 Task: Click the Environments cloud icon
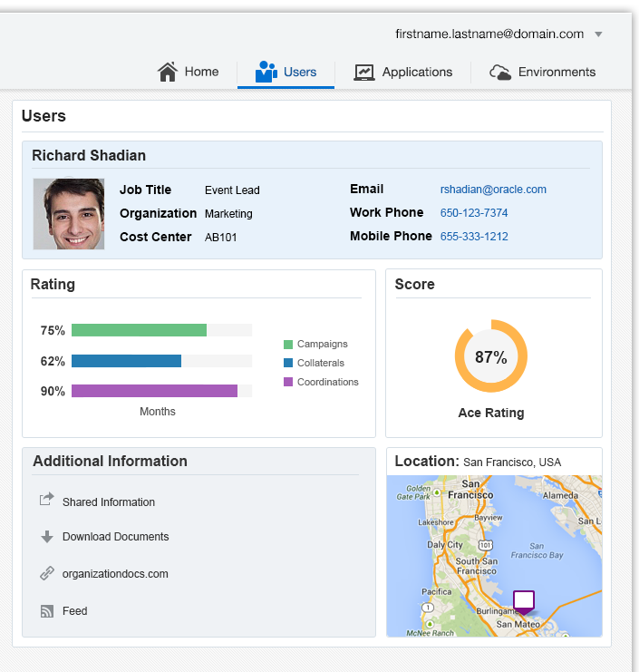tap(500, 73)
